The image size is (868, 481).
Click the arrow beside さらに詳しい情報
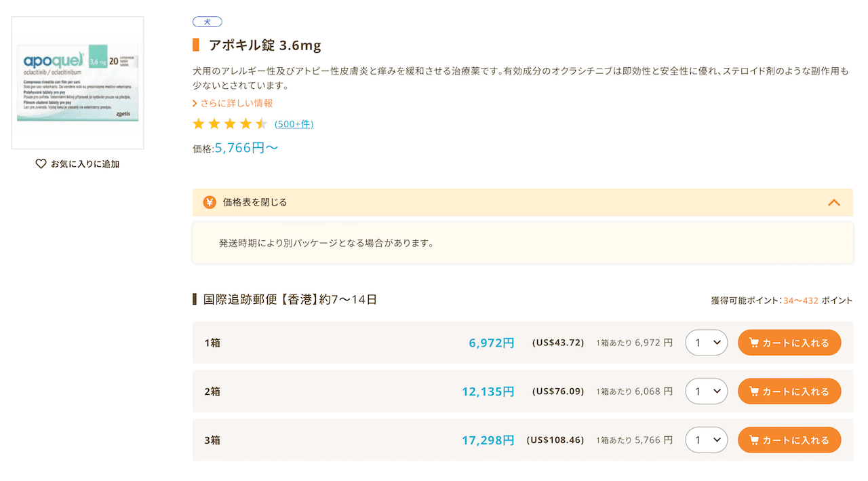195,104
